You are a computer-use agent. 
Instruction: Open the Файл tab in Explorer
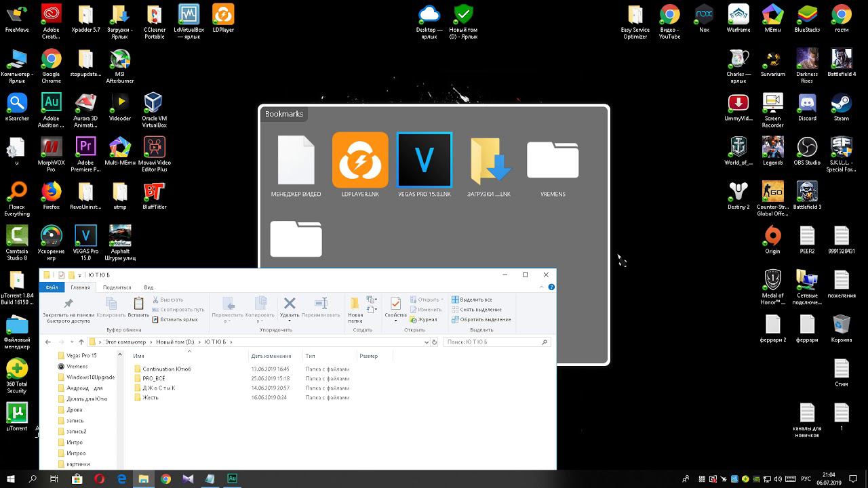click(52, 287)
